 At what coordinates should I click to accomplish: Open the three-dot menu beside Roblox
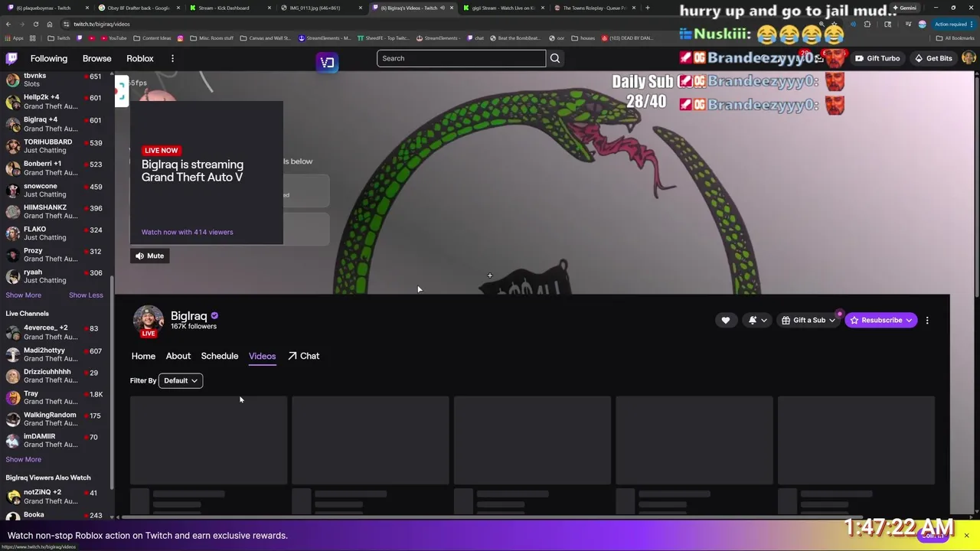(x=172, y=58)
